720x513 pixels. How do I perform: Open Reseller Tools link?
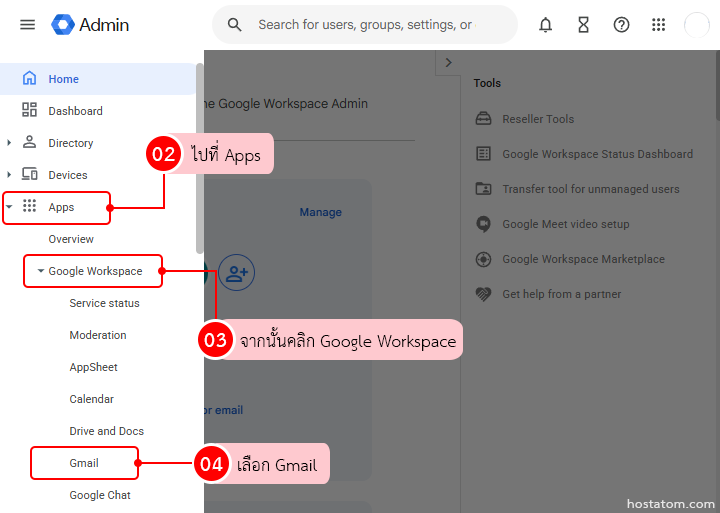click(538, 119)
